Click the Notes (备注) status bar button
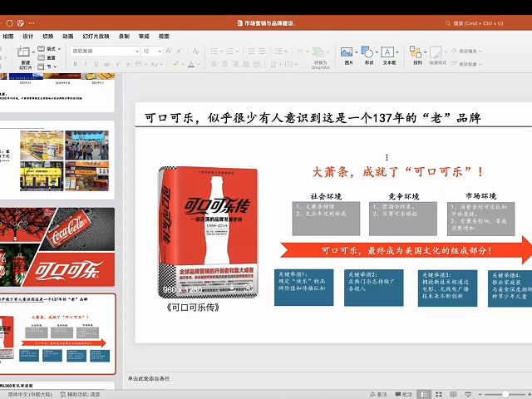The height and width of the screenshot is (399, 532). click(x=378, y=394)
